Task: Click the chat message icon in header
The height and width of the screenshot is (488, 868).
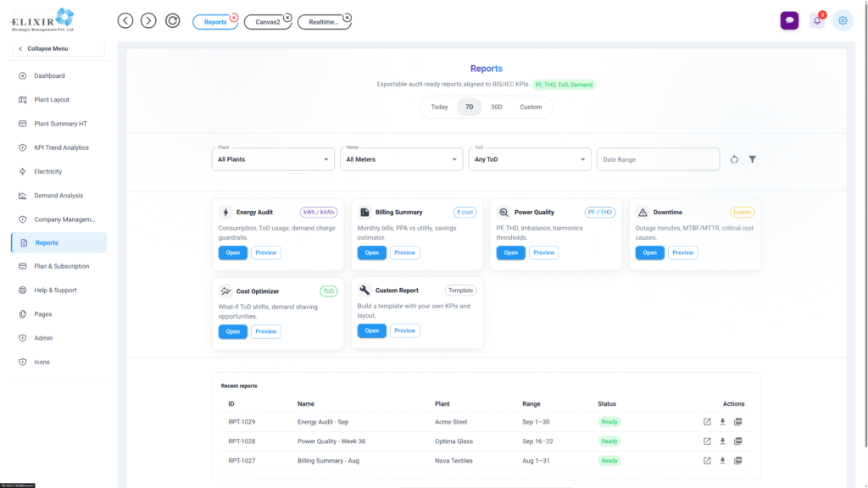Action: point(789,21)
